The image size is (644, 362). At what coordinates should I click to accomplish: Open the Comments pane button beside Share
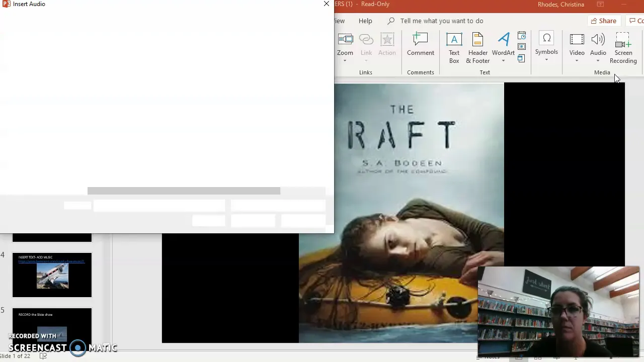[635, 21]
